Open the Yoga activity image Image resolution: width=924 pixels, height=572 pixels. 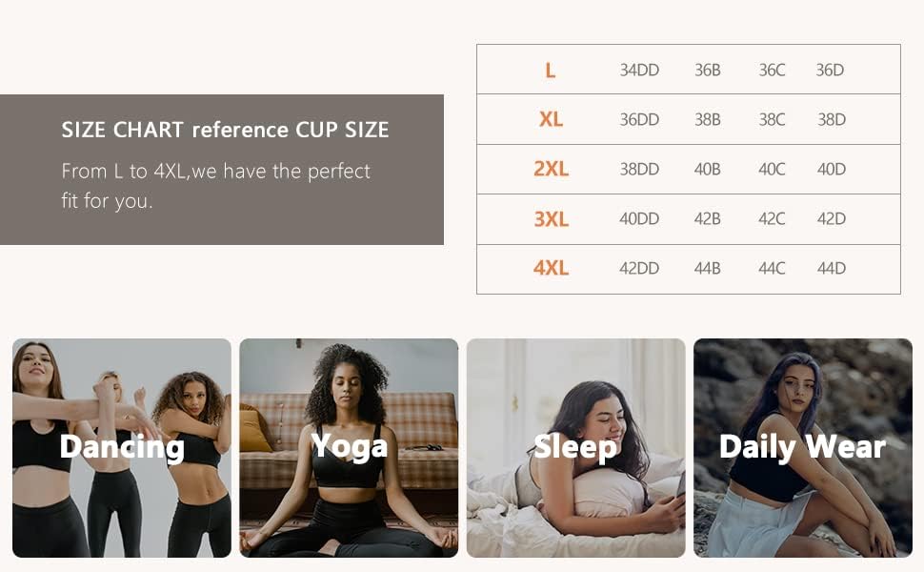(349, 447)
